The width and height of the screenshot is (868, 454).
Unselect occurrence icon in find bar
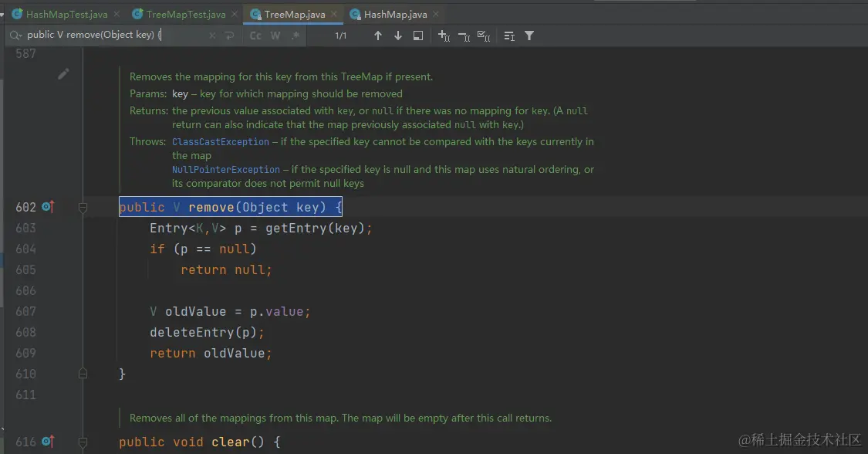464,36
